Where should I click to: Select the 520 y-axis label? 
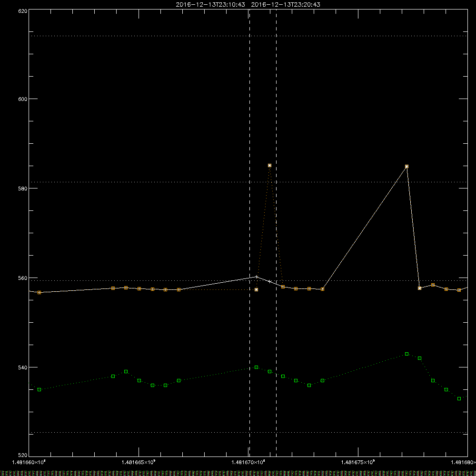click(x=23, y=455)
